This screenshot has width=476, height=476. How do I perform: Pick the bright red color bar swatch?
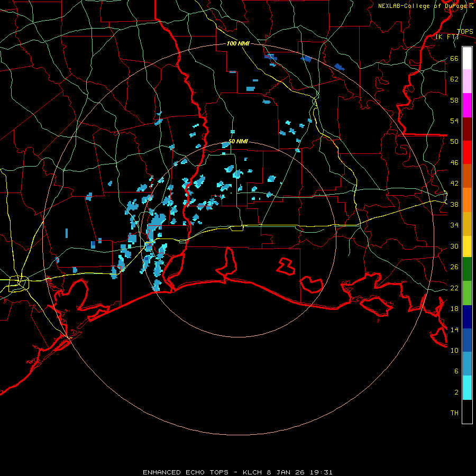tap(467, 152)
